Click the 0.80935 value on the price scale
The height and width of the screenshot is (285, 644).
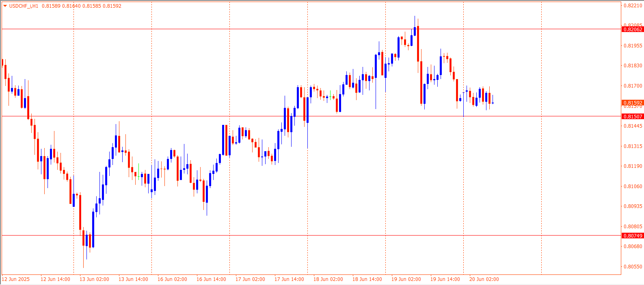[x=633, y=206]
